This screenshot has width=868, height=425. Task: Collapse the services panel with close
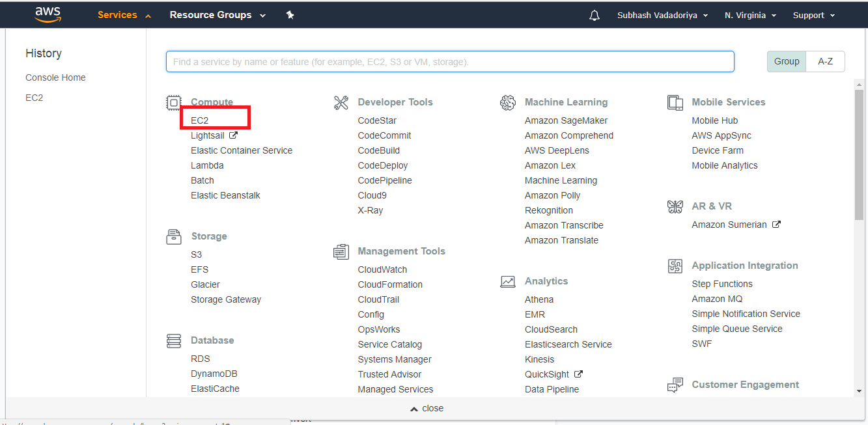tap(427, 408)
